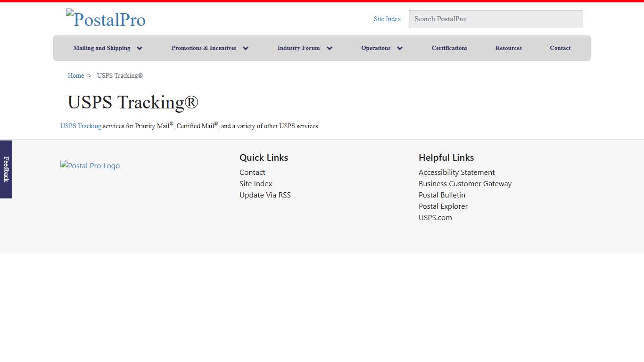Open the Feedback sidebar tab
644x362 pixels.
(x=6, y=170)
